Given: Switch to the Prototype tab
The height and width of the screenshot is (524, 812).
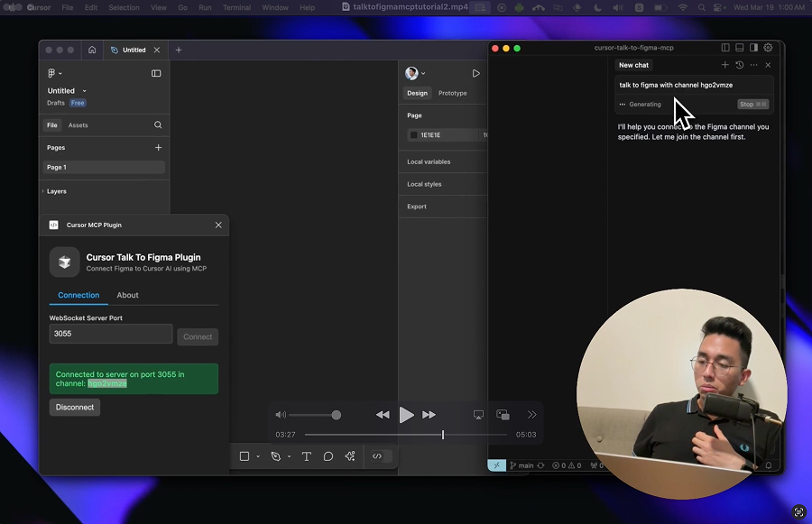Looking at the screenshot, I should [x=452, y=93].
